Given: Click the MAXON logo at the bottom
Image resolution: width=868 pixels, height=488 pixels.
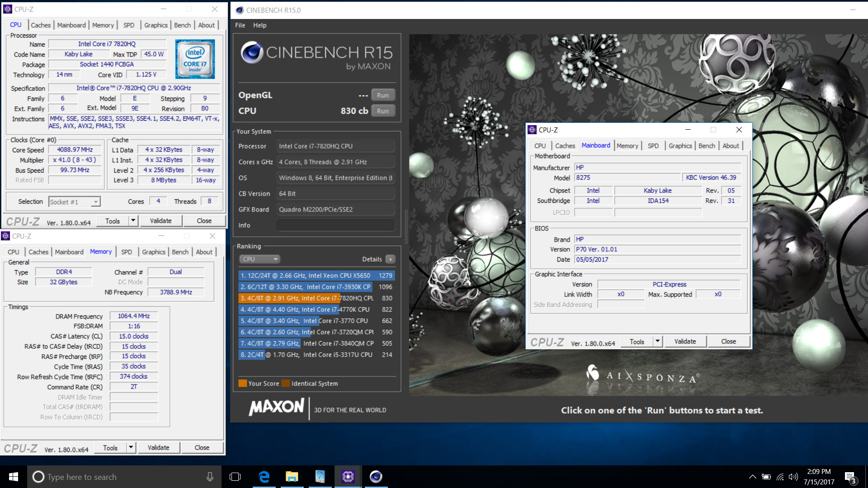Looking at the screenshot, I should [277, 407].
